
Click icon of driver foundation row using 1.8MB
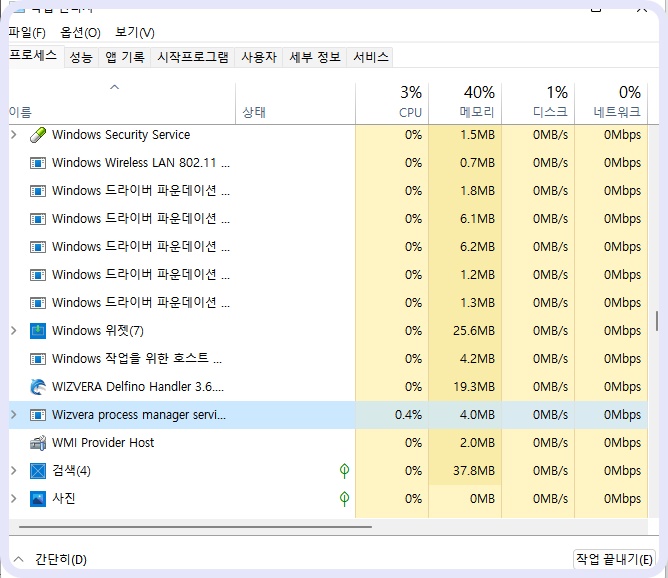tap(38, 191)
